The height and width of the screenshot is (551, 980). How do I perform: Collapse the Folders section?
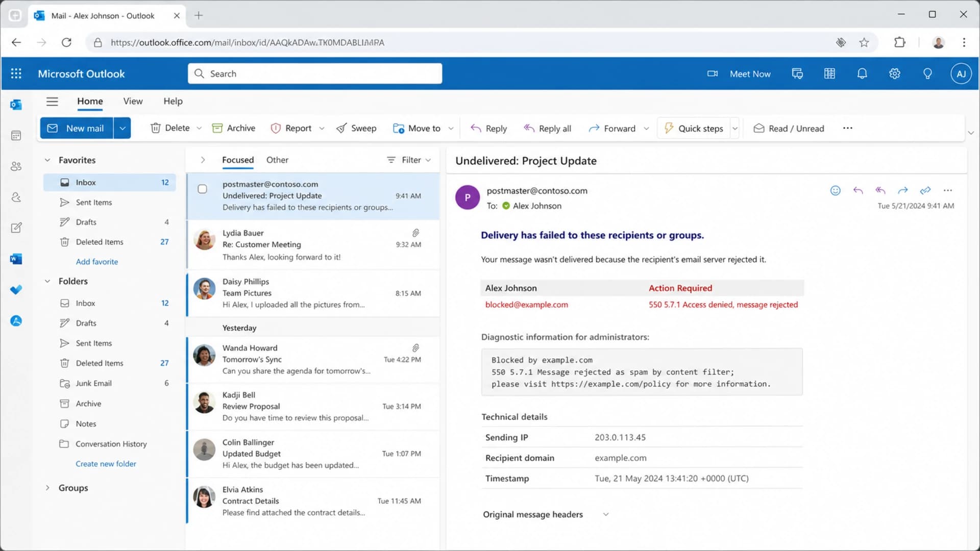(47, 281)
